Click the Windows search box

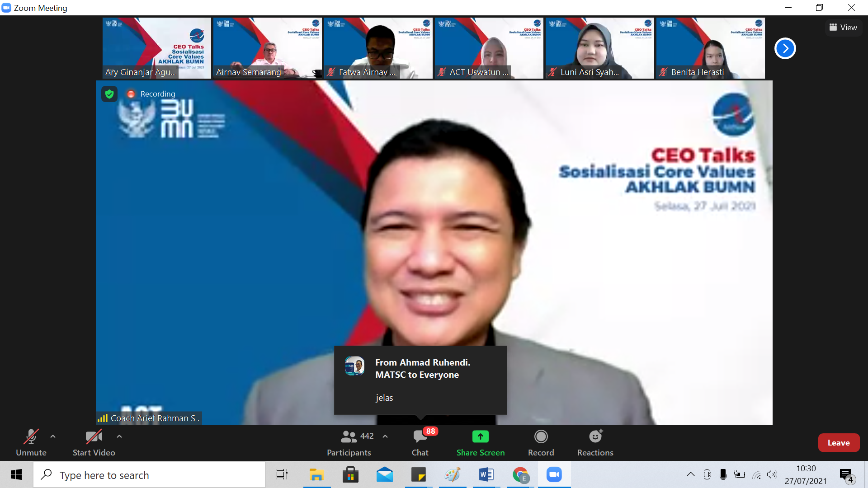(x=149, y=475)
